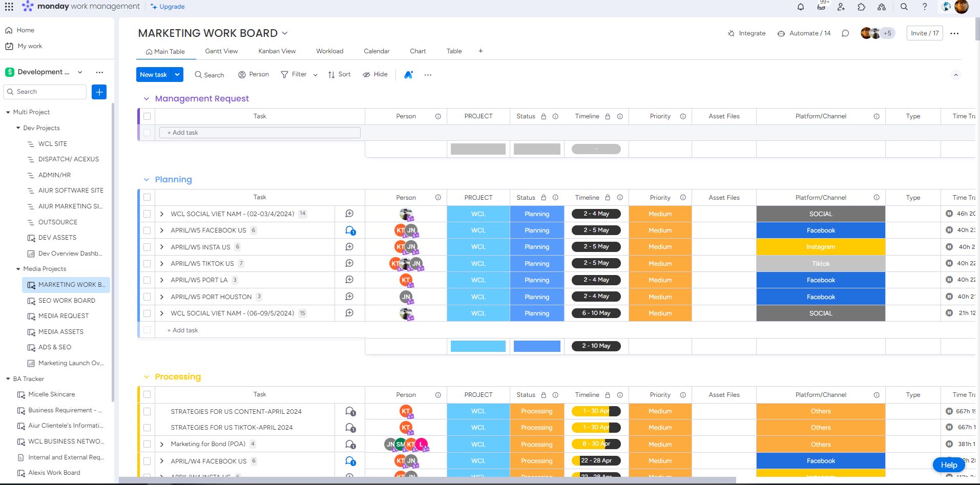Open Automate / 14 automations
The width and height of the screenshot is (980, 485).
click(804, 33)
